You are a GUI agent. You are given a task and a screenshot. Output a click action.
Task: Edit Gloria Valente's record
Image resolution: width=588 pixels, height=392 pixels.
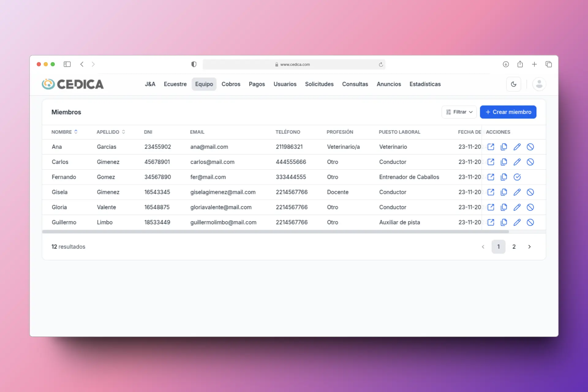(517, 207)
